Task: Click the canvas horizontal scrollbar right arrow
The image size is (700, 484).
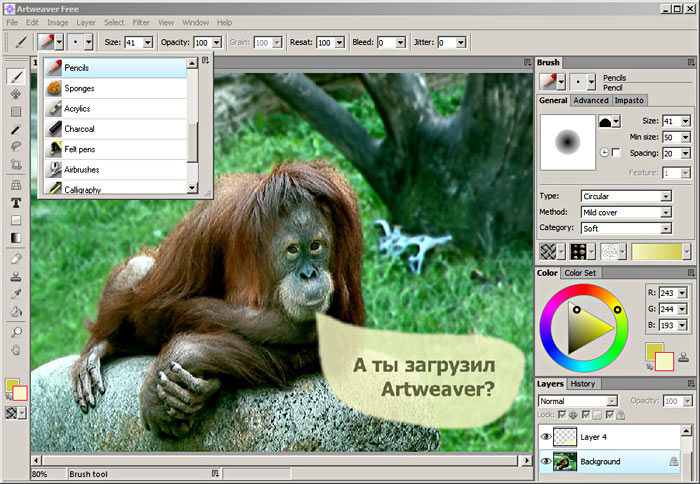Action: tap(527, 460)
